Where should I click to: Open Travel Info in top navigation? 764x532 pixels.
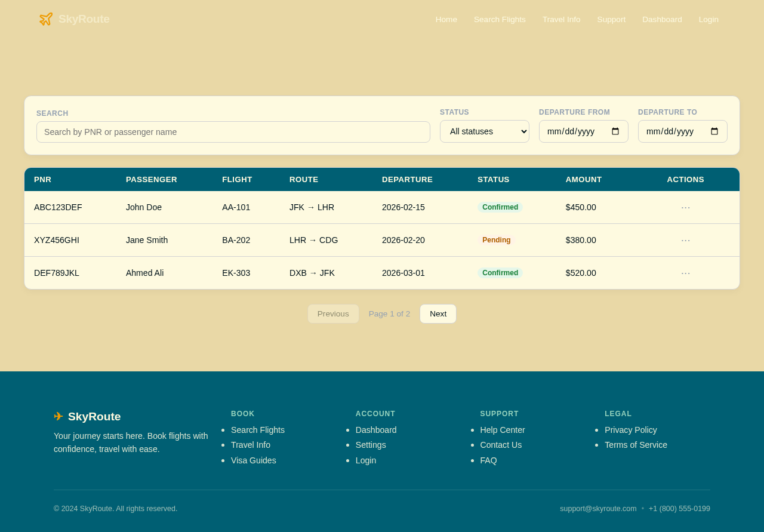pyautogui.click(x=561, y=19)
